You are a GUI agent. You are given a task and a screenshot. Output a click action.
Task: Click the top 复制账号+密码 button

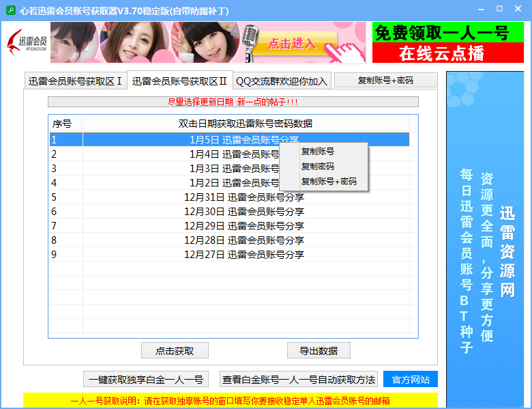pos(386,81)
